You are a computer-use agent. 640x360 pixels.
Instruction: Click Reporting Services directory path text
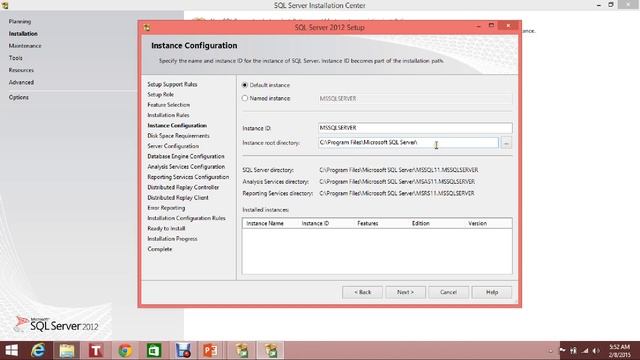click(397, 193)
